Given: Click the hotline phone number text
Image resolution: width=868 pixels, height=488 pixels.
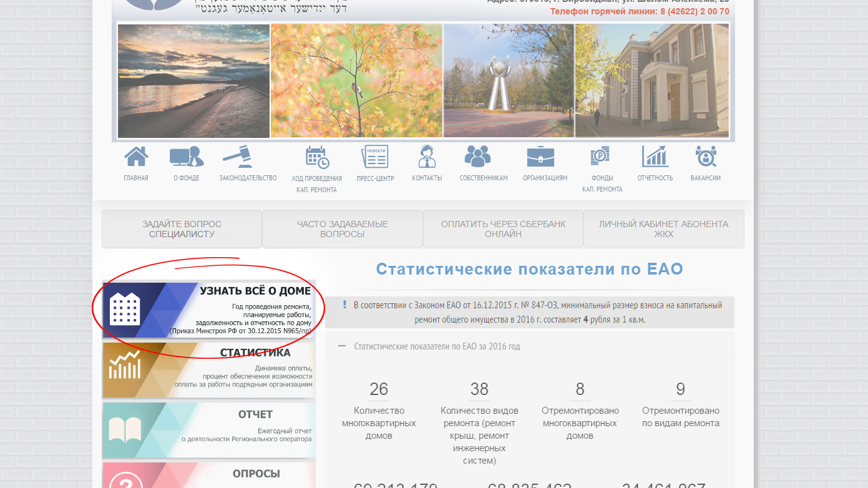Looking at the screenshot, I should click(640, 11).
